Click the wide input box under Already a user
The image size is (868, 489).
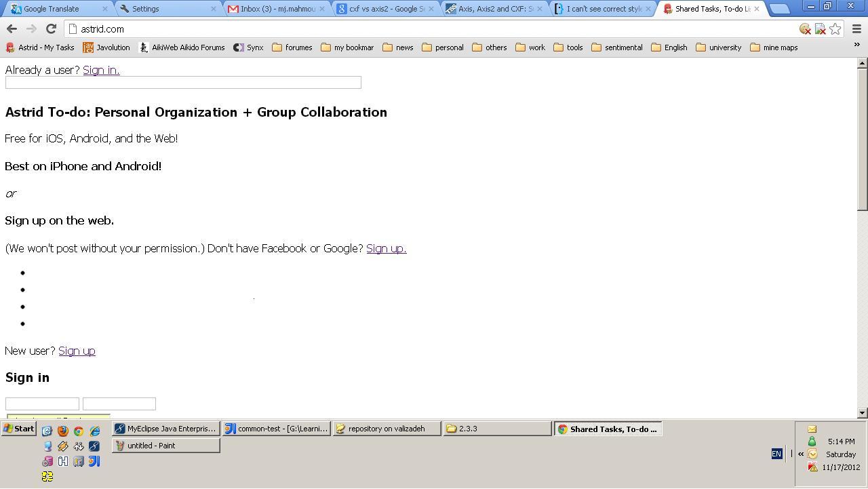tap(183, 83)
